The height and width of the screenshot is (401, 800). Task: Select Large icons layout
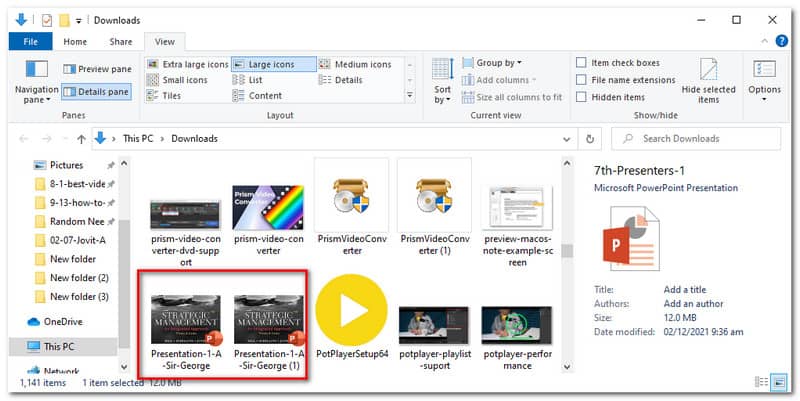pos(273,64)
